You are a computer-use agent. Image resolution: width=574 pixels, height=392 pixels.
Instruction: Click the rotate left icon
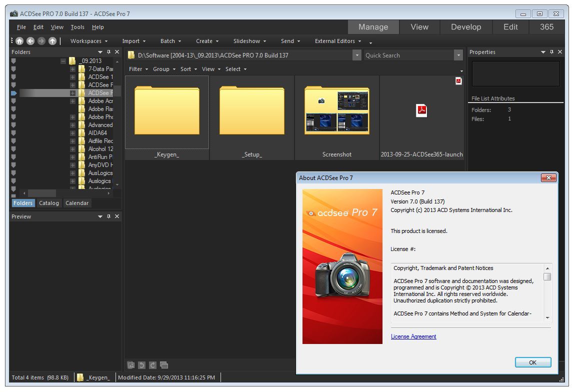coord(141,365)
